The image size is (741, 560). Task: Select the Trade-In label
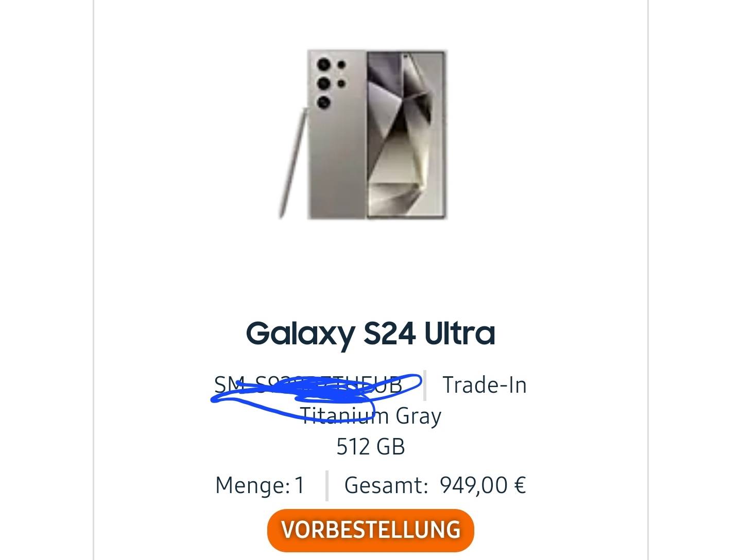click(485, 385)
